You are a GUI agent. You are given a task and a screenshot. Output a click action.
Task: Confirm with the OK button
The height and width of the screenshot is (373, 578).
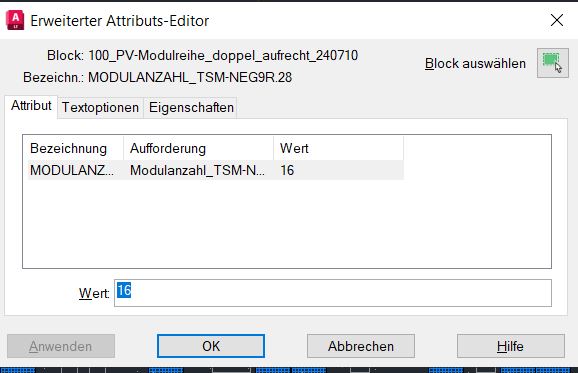[x=211, y=346]
